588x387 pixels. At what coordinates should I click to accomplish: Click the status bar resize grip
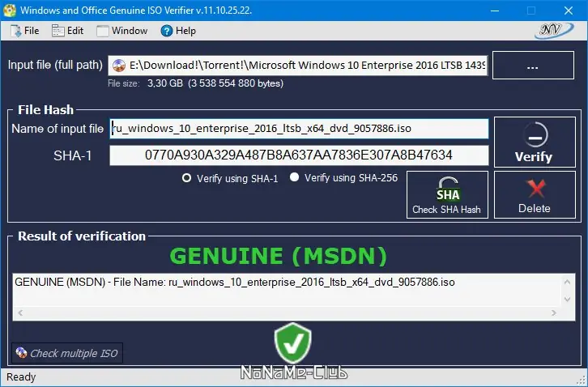tap(582, 381)
